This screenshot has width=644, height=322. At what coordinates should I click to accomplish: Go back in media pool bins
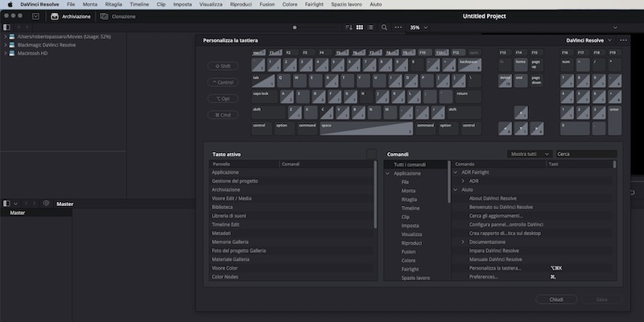click(x=26, y=204)
